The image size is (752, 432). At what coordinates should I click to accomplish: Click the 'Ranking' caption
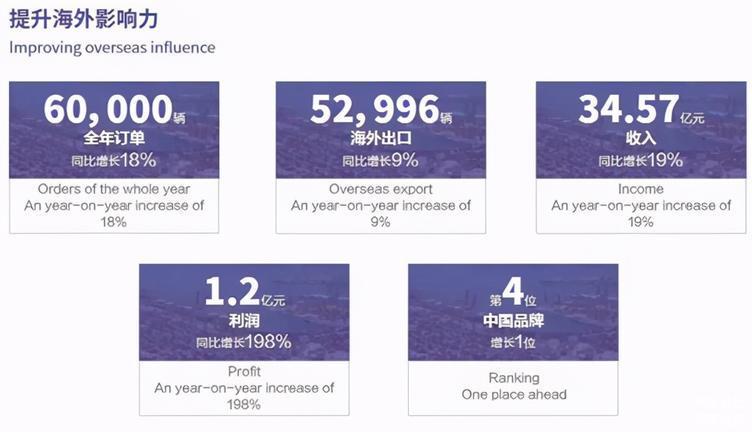pyautogui.click(x=514, y=378)
